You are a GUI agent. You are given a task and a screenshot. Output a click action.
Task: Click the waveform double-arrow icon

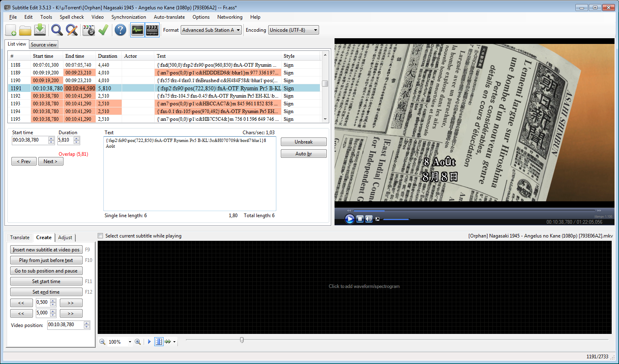pos(168,342)
